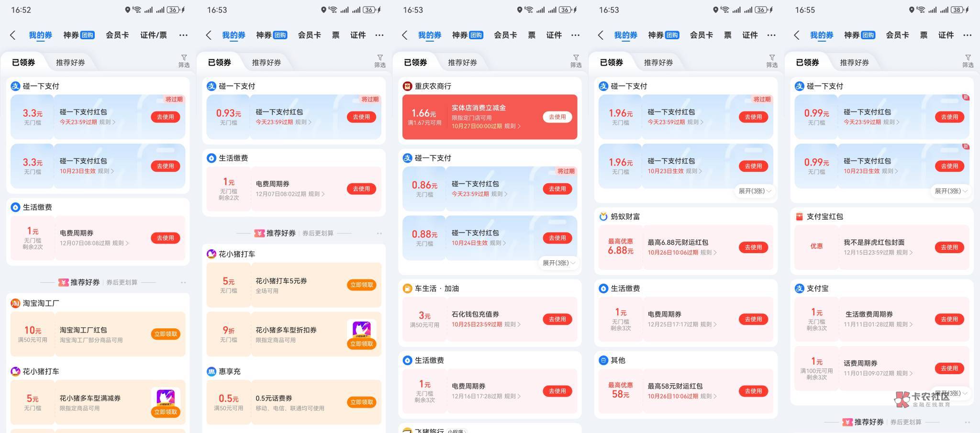Open 推荐好券 tab on the 16:52 screen

pyautogui.click(x=70, y=63)
